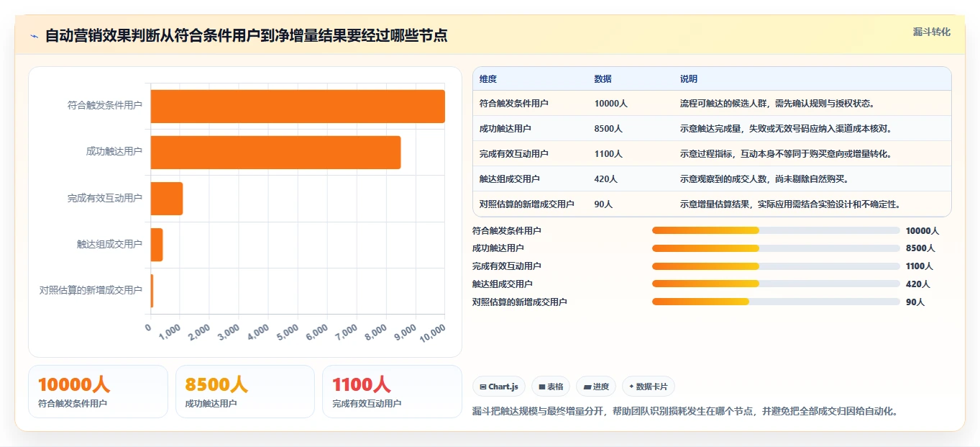The height and width of the screenshot is (447, 980).
Task: Click chart y-axis label 完成有效互动用户
Action: (x=105, y=198)
